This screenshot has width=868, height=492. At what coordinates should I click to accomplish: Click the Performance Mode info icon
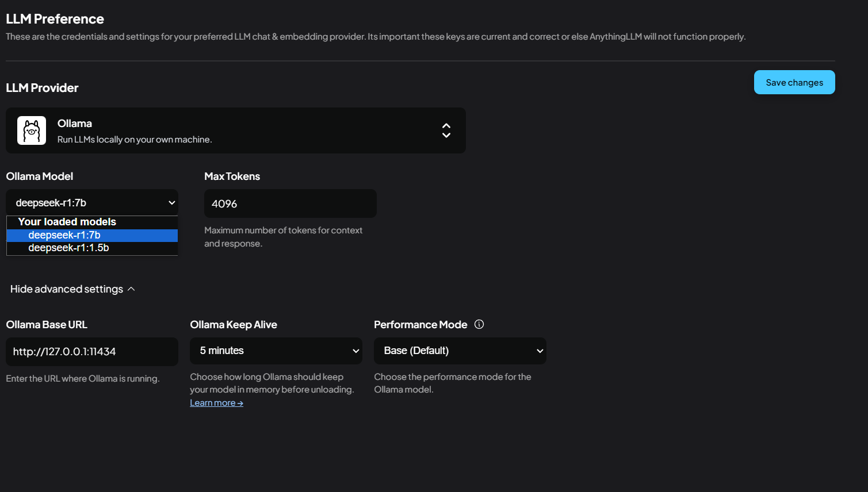(479, 324)
